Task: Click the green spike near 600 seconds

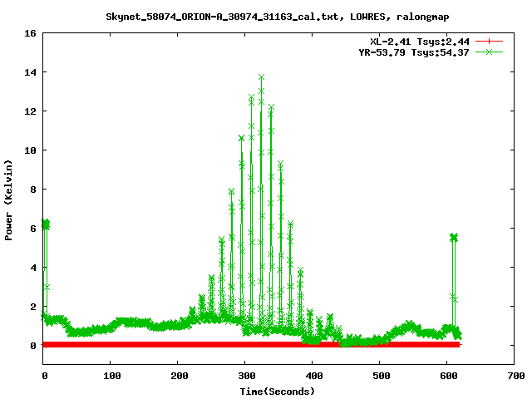Action: [x=454, y=237]
